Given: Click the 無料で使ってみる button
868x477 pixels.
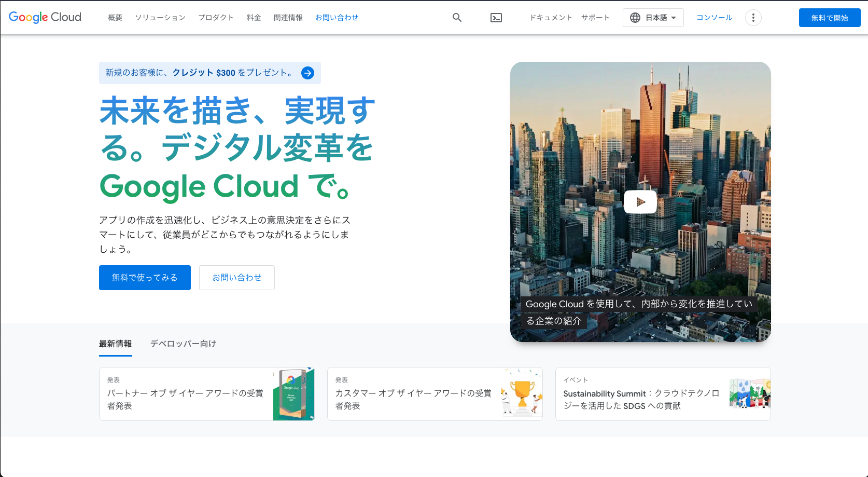Looking at the screenshot, I should click(145, 278).
